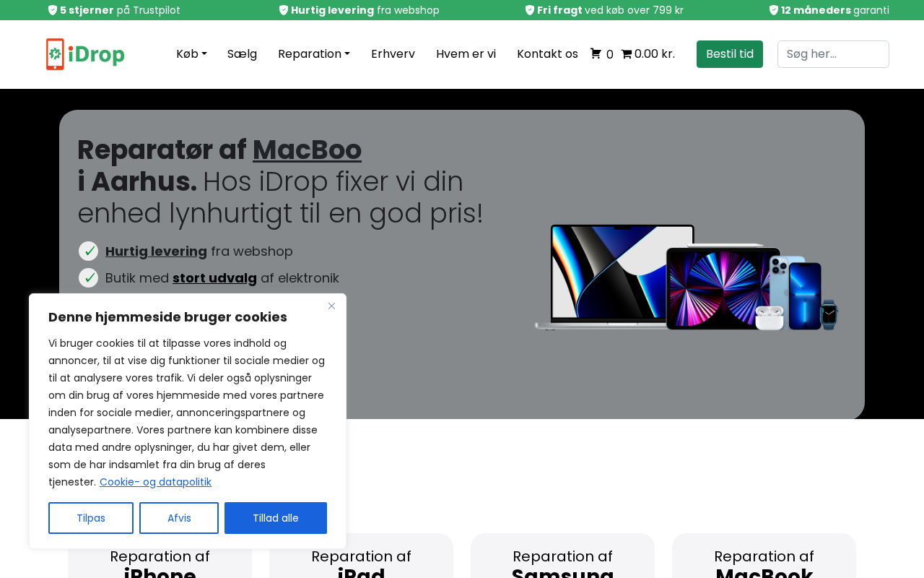Click the shield icon beside Hurtig levering
Viewport: 924px width, 578px height.
284,10
